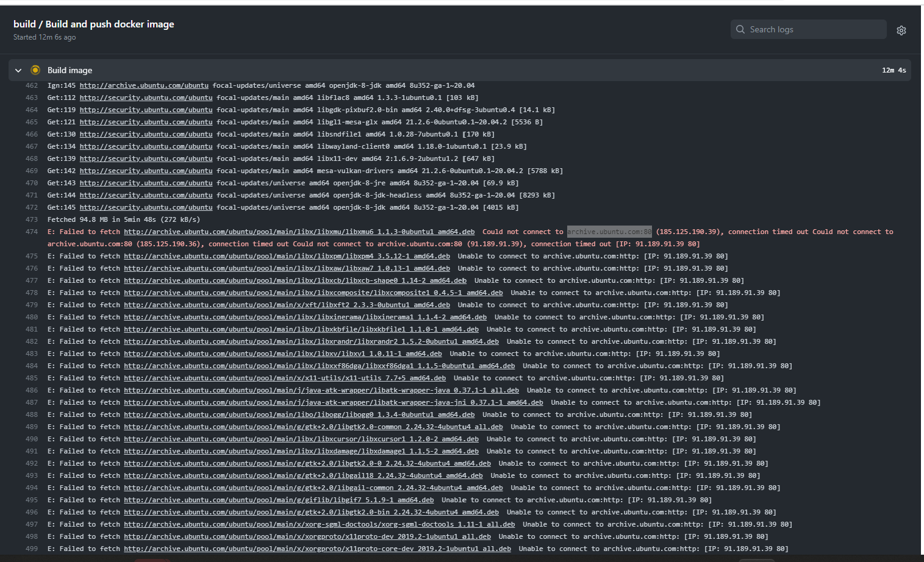The height and width of the screenshot is (562, 924).
Task: Click 'Started 12m 6s ago' text
Action: 45,37
